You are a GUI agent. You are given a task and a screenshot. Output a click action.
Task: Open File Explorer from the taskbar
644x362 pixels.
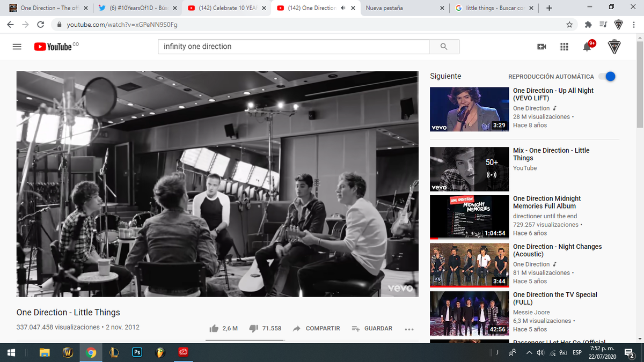46,353
